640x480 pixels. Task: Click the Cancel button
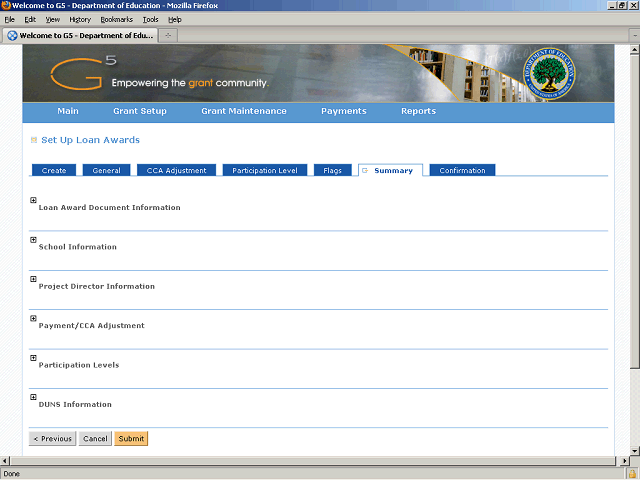click(95, 438)
